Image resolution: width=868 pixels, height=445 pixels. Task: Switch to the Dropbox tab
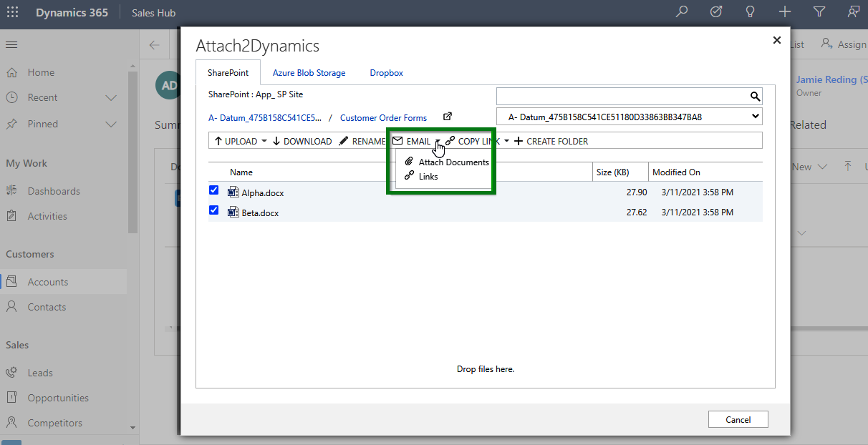pos(387,73)
